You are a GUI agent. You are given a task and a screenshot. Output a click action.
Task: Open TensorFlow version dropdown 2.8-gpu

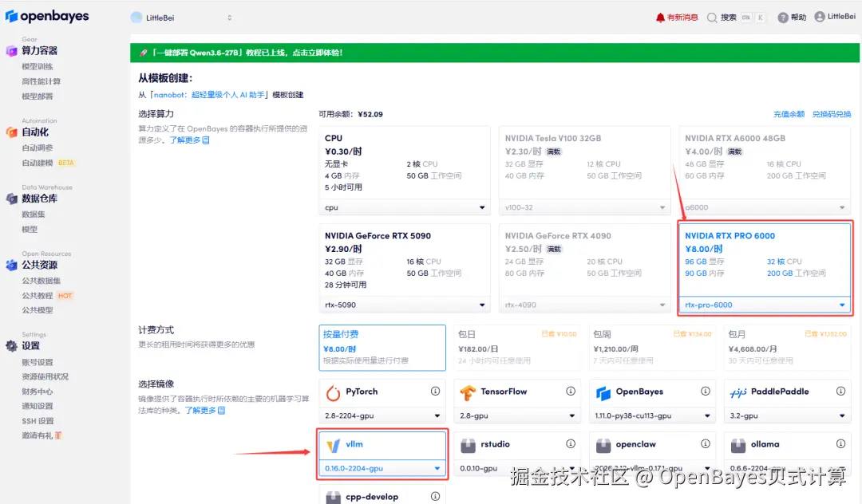[x=516, y=415]
